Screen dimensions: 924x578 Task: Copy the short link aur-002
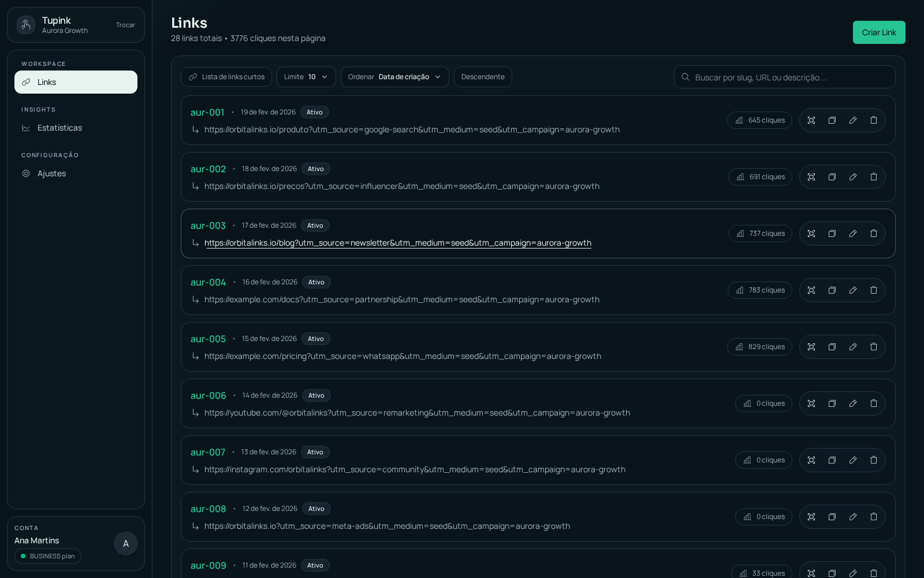[832, 177]
